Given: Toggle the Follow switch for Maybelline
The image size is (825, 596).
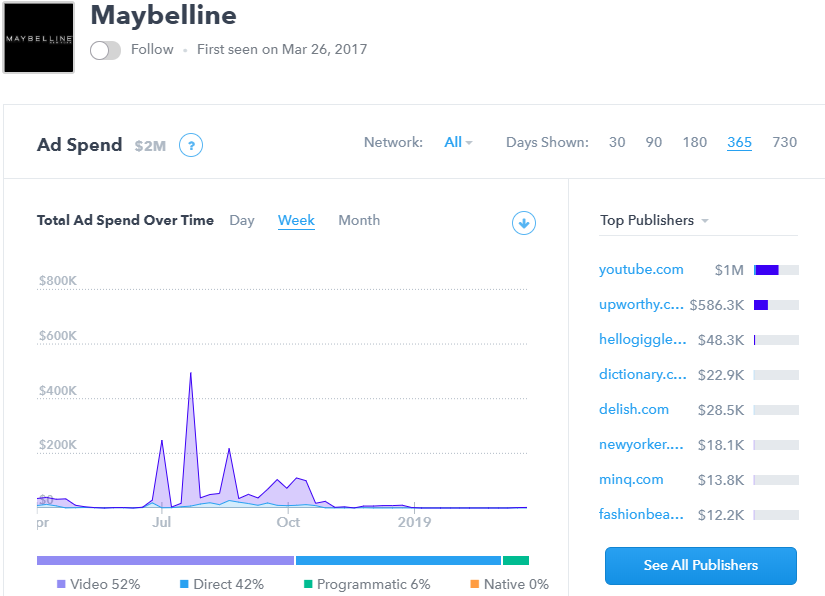Looking at the screenshot, I should tap(104, 50).
